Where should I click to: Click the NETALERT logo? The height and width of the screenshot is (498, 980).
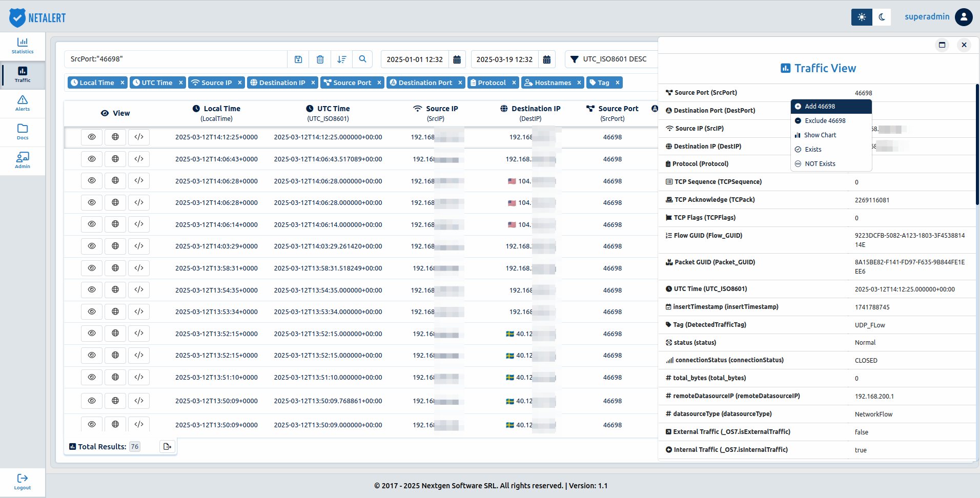37,17
